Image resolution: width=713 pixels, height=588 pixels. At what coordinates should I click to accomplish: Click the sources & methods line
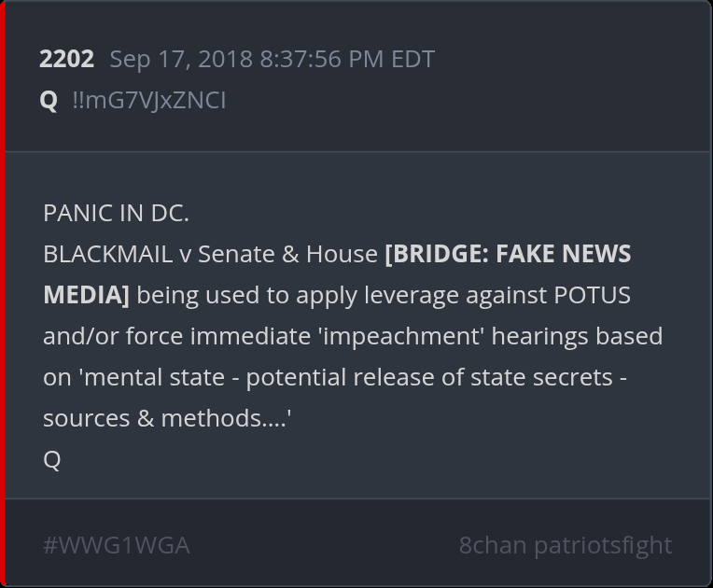[x=166, y=418]
